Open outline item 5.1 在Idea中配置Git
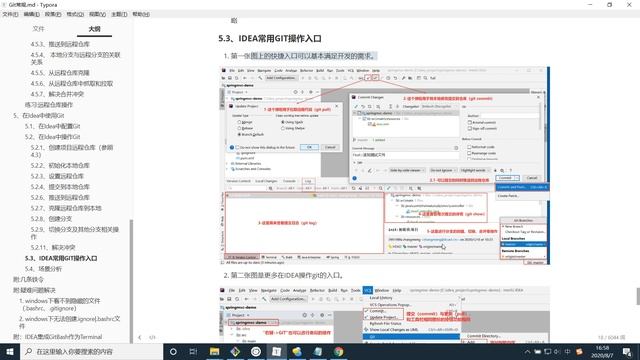The image size is (640, 360). (x=52, y=126)
